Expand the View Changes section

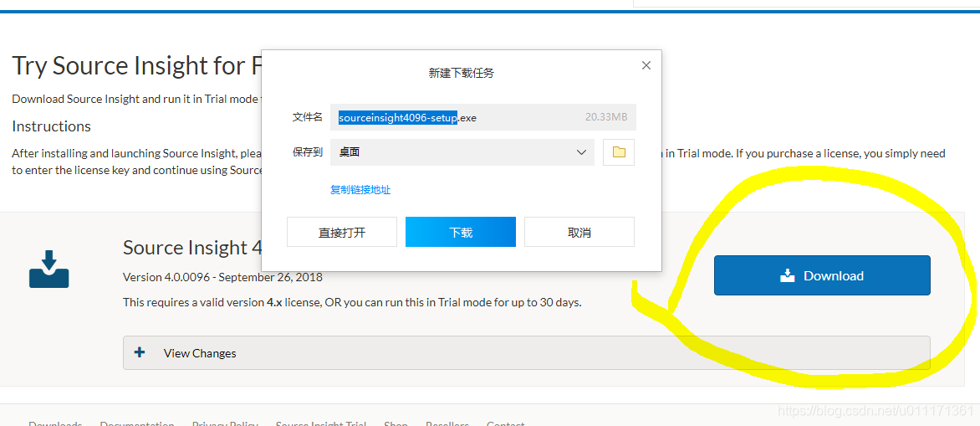point(526,353)
